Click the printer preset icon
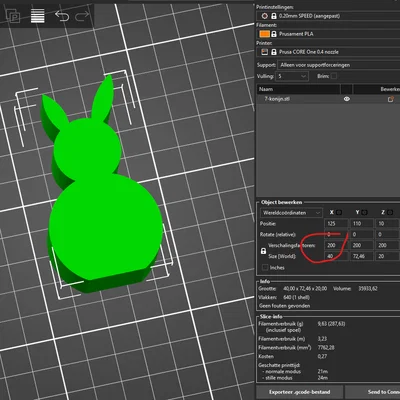 point(265,52)
